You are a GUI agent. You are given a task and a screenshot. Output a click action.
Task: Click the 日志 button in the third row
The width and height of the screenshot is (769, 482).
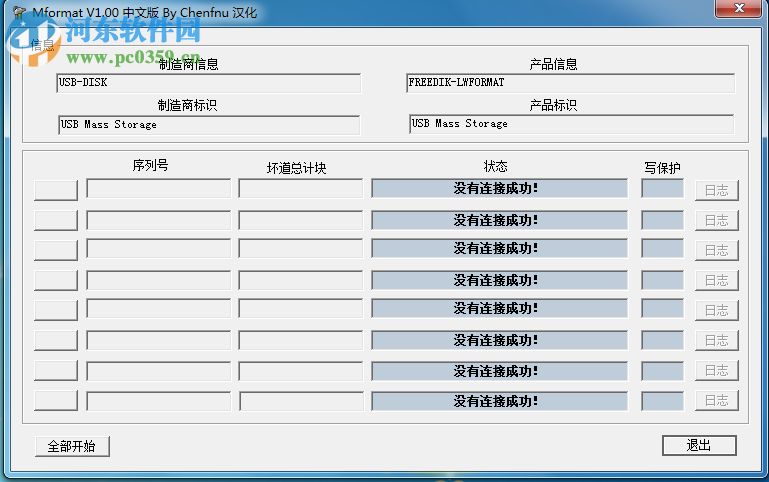[x=717, y=250]
